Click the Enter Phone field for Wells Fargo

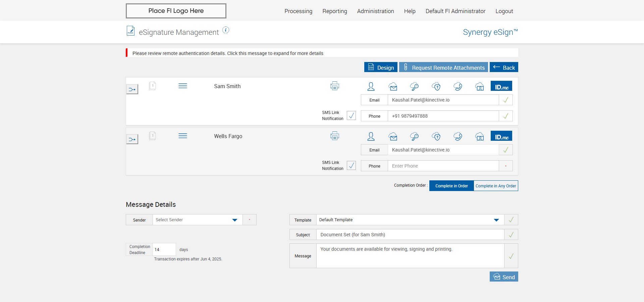tap(443, 166)
